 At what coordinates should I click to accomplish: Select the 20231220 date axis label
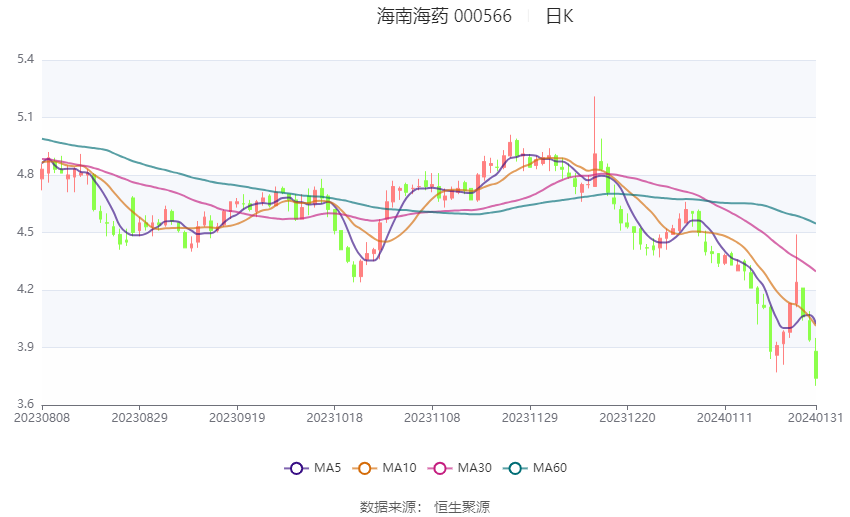[x=627, y=418]
